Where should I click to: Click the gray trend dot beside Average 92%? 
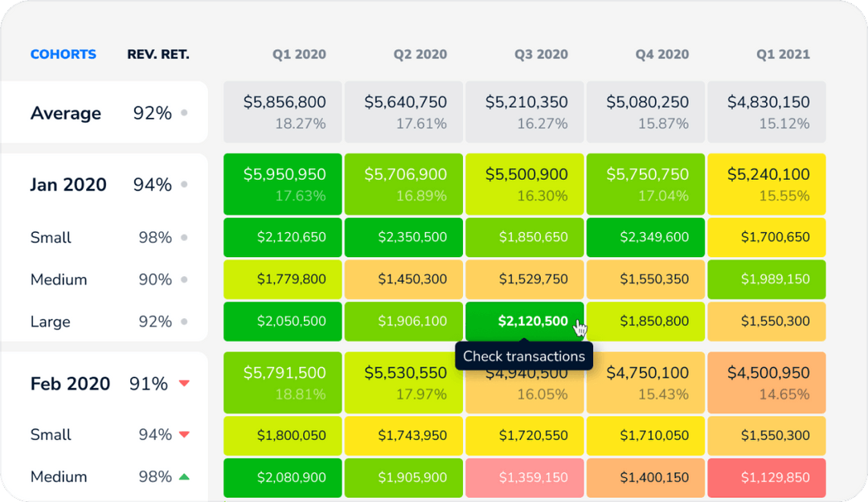click(x=184, y=113)
